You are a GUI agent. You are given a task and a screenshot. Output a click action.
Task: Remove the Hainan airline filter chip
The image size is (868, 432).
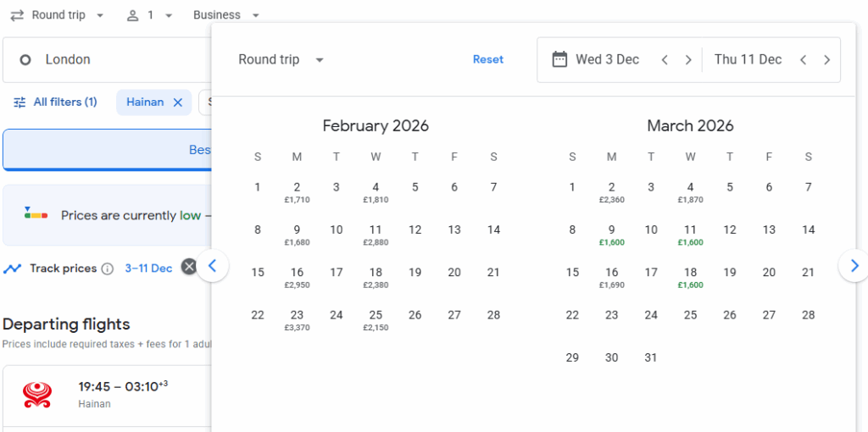click(x=178, y=102)
